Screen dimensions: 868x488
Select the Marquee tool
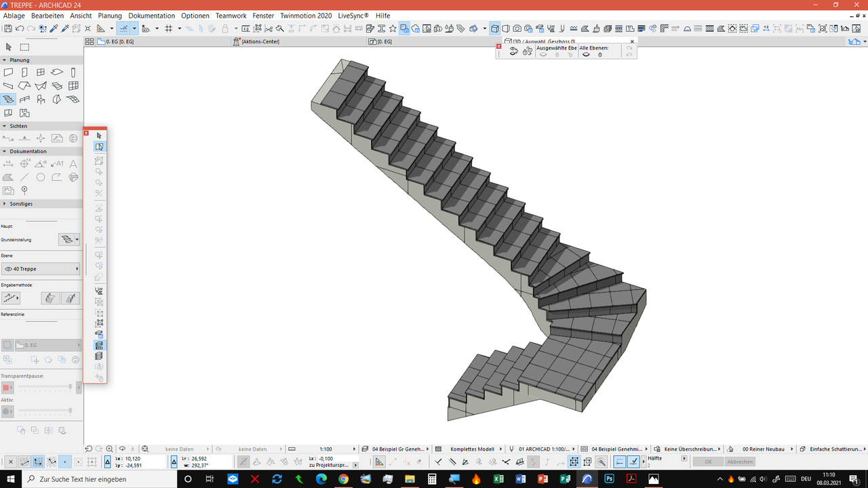(x=24, y=47)
